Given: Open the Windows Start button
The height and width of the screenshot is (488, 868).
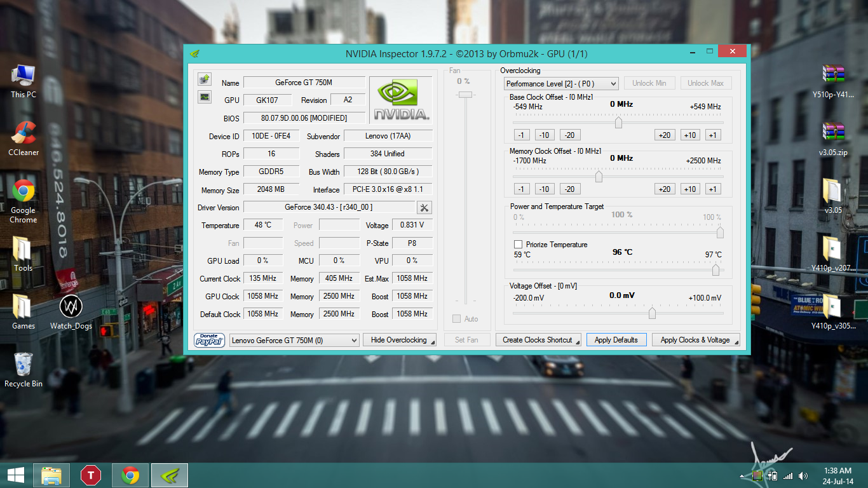Looking at the screenshot, I should [x=15, y=475].
